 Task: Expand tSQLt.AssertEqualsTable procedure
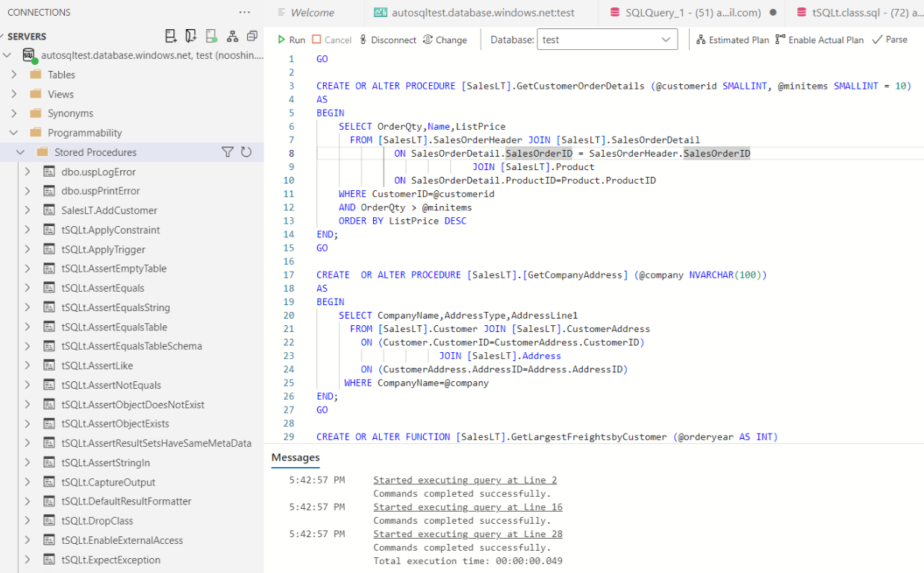pos(28,327)
